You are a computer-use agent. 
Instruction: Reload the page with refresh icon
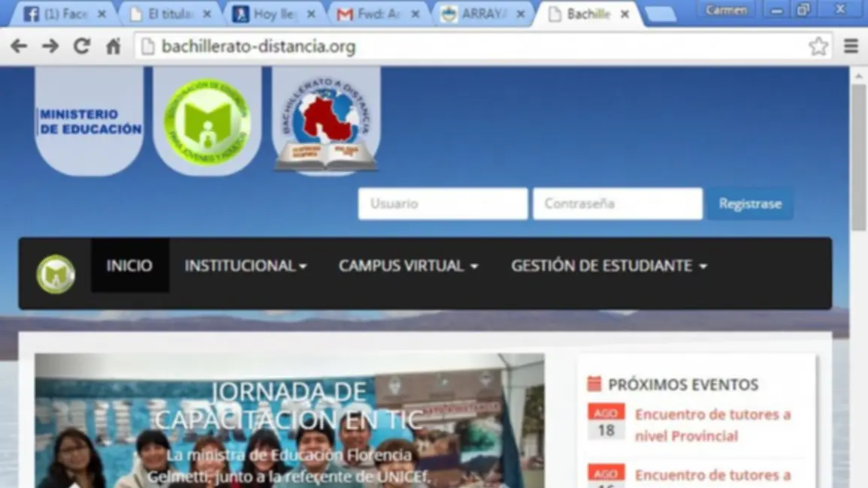[x=82, y=47]
